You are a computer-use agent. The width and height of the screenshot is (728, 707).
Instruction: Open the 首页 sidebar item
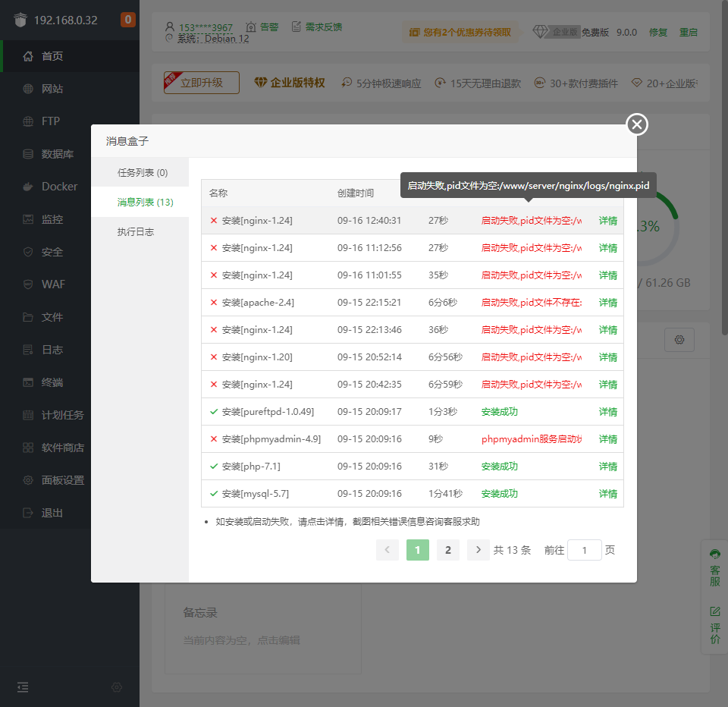(x=70, y=56)
